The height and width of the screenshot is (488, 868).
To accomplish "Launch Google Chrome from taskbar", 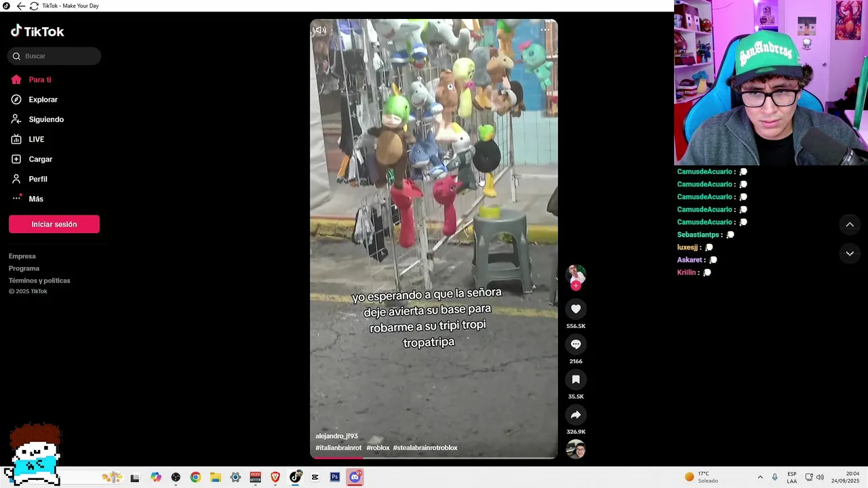I will tap(195, 478).
